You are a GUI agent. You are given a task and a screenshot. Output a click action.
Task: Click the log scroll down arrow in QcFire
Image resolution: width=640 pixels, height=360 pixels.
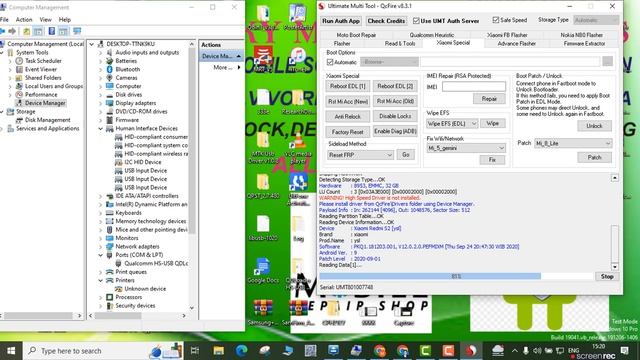[615, 267]
